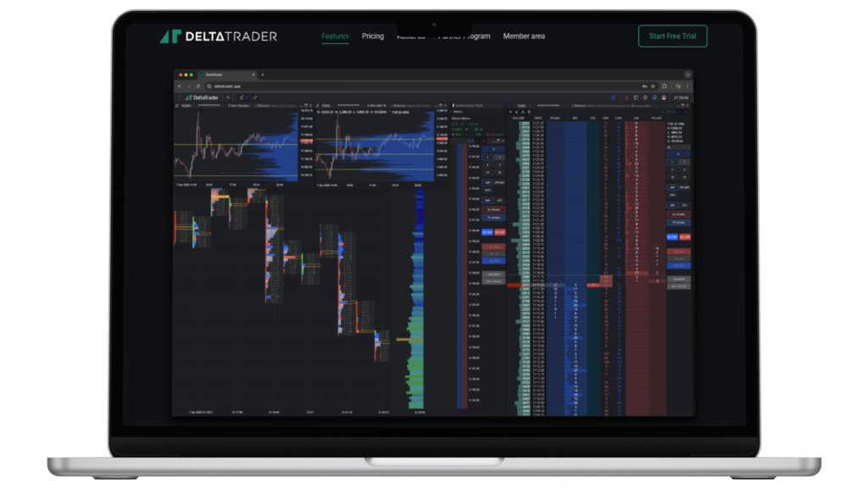Click the red alert icon in the app toolbar
This screenshot has height=488, width=868.
tap(626, 97)
